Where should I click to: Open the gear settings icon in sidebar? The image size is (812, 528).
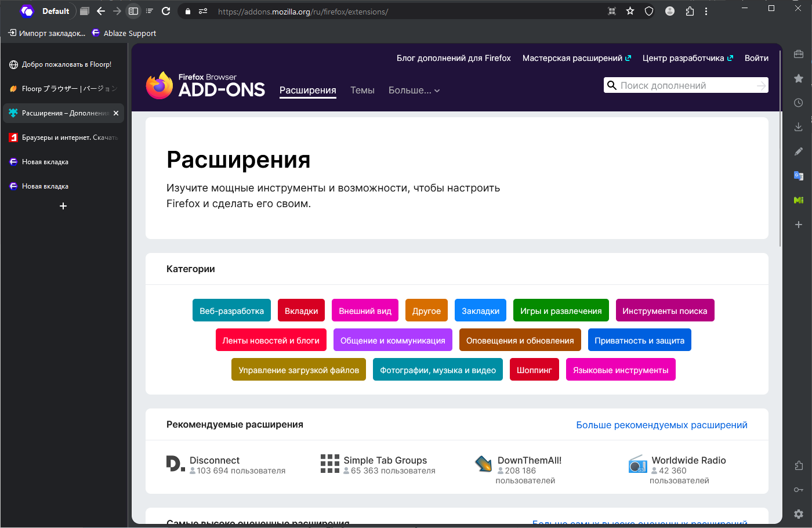tap(799, 514)
